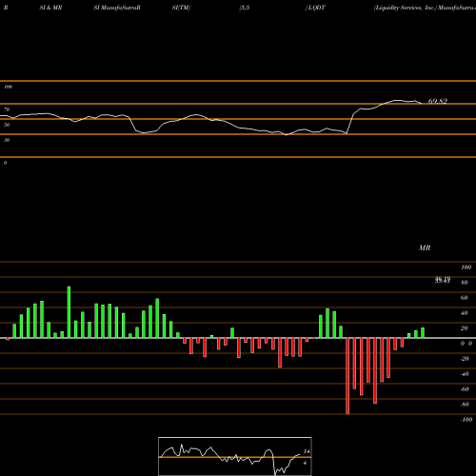Click the -60 label on MR axis
Viewport: 476px width, 476px height.
(x=465, y=389)
